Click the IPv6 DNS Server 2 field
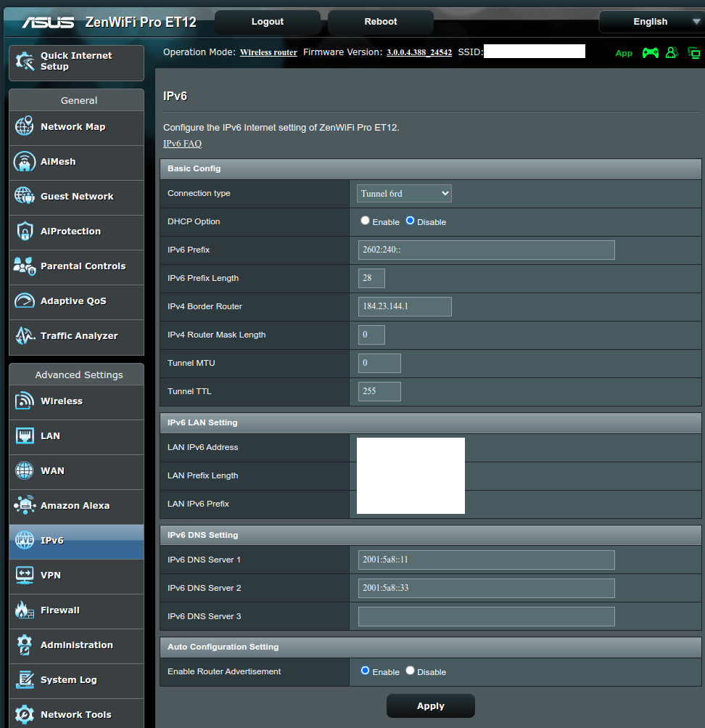The image size is (705, 728). [487, 588]
